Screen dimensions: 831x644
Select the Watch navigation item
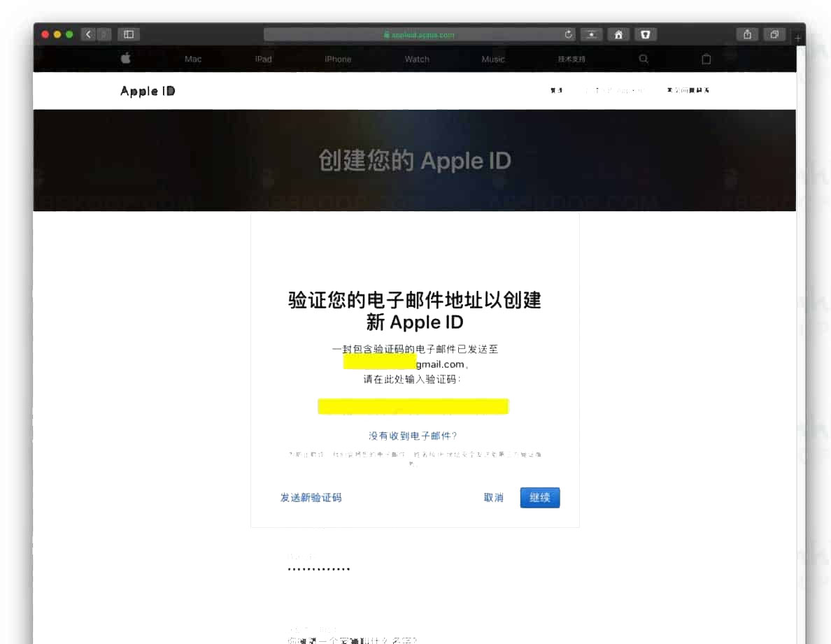(x=417, y=59)
